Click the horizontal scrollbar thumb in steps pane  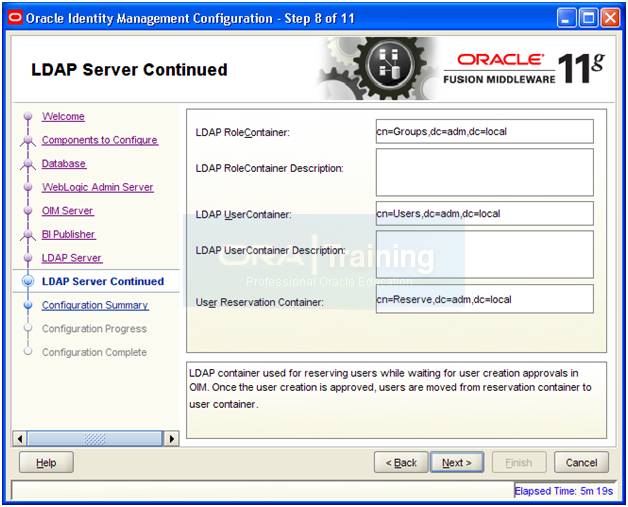tap(95, 439)
